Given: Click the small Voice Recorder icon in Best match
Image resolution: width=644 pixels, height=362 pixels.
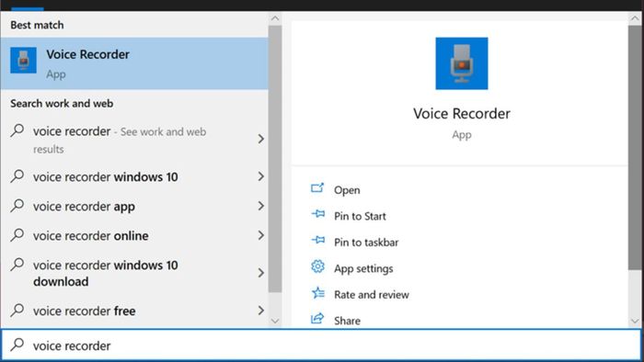Looking at the screenshot, I should click(x=23, y=60).
